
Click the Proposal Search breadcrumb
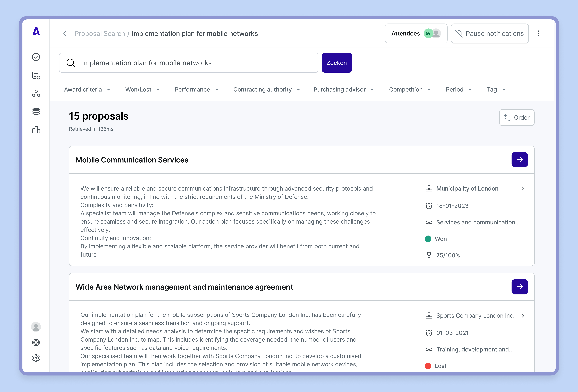[100, 34]
